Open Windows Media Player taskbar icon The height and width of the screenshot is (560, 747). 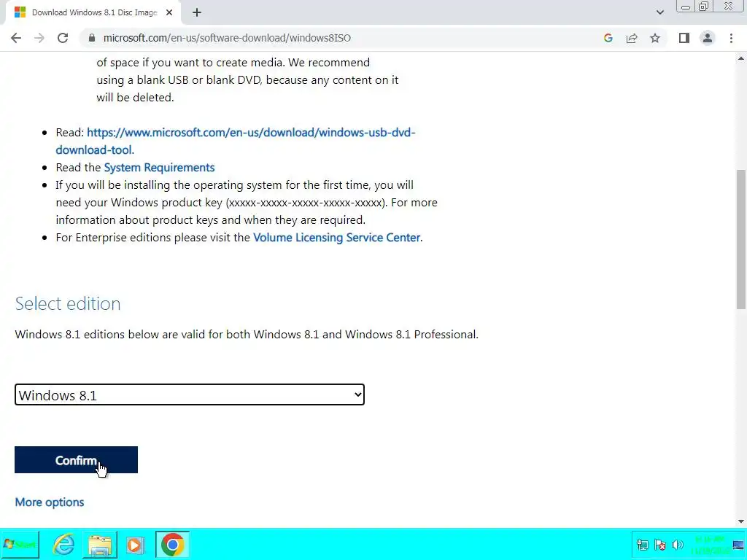tap(135, 545)
